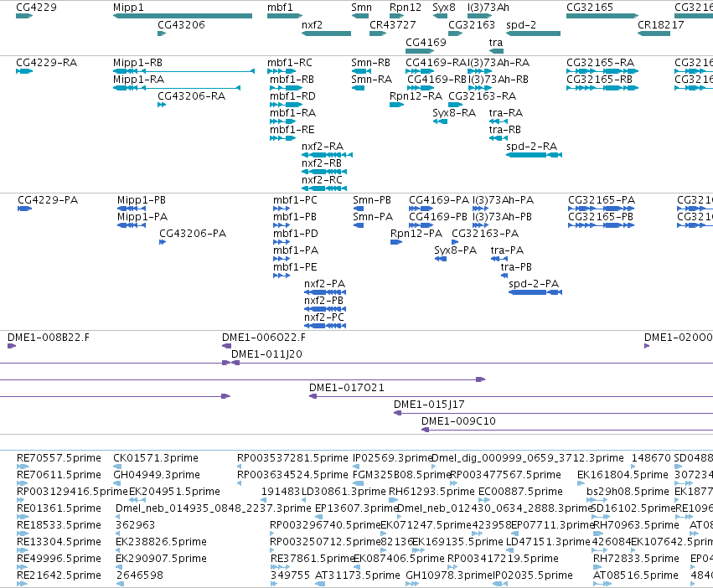Click the CG4229 gene label
This screenshot has width=713, height=588.
(36, 8)
